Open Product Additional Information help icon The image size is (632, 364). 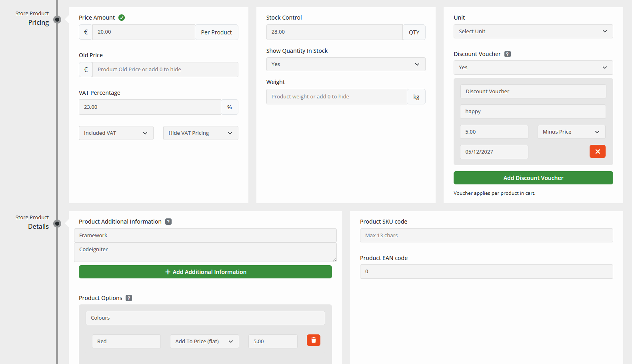click(168, 222)
